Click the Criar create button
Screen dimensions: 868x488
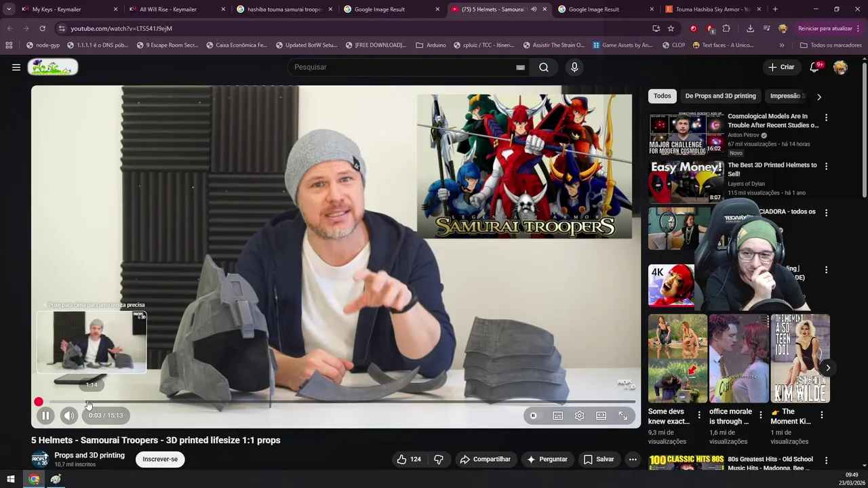tap(781, 67)
